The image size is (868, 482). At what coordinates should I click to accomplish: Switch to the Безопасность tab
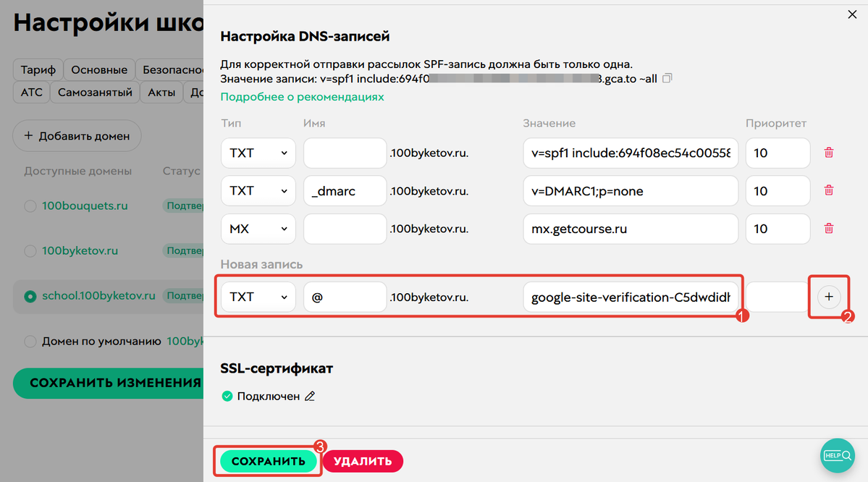coord(170,69)
